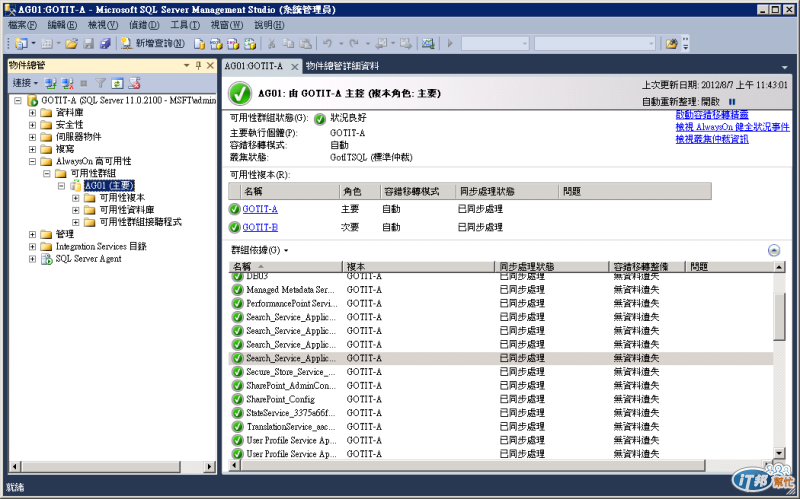Open the 物件總管 window position dropdown arrow
The width and height of the screenshot is (800, 499).
click(186, 65)
